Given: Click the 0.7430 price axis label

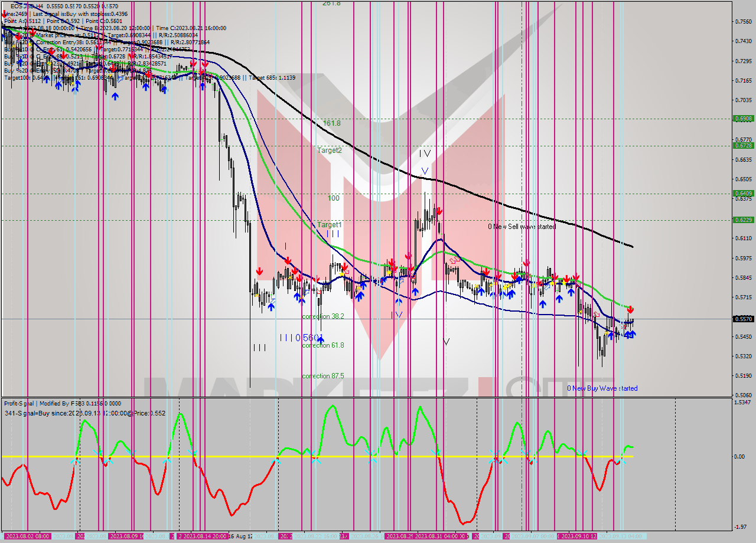Looking at the screenshot, I should [743, 41].
